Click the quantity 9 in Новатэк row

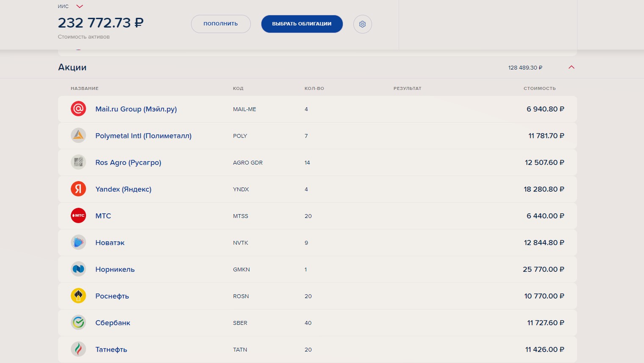[x=306, y=243]
